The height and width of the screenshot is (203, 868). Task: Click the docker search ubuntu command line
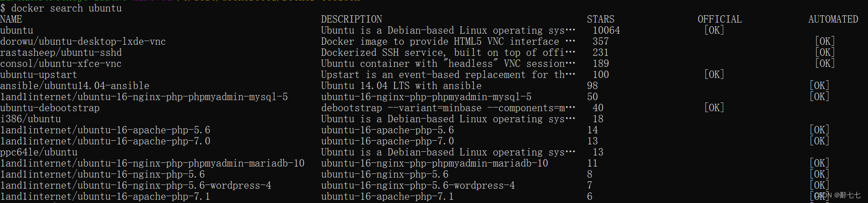pos(61,8)
